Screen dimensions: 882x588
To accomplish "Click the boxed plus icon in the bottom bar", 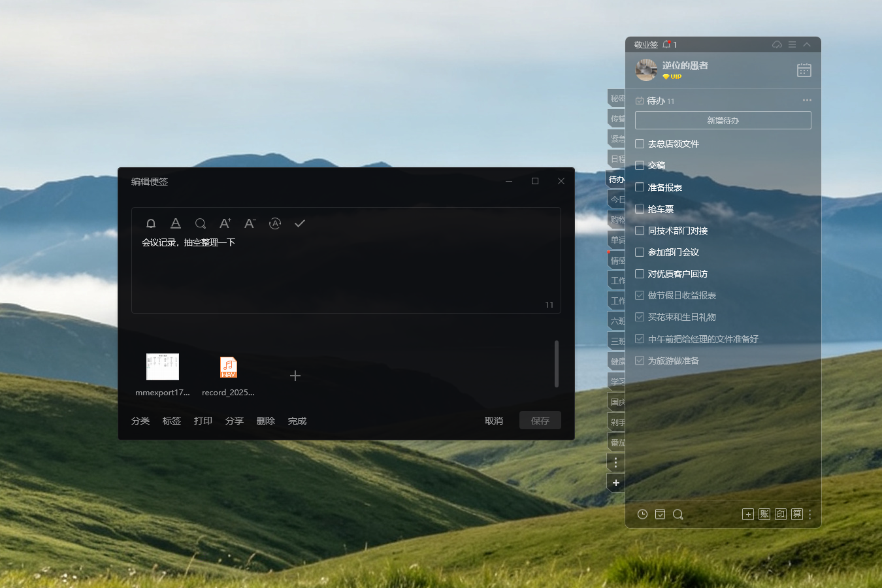I will pos(748,514).
